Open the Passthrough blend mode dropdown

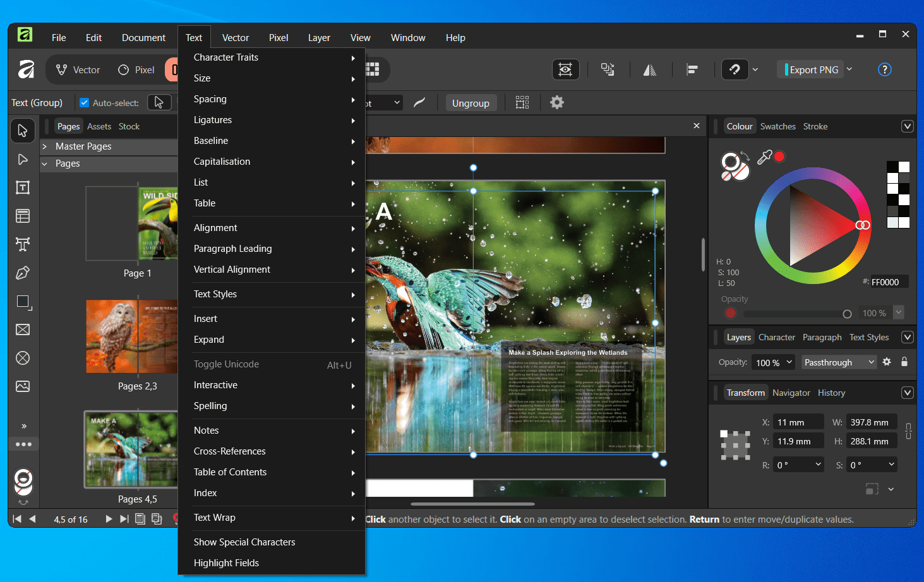click(x=839, y=362)
